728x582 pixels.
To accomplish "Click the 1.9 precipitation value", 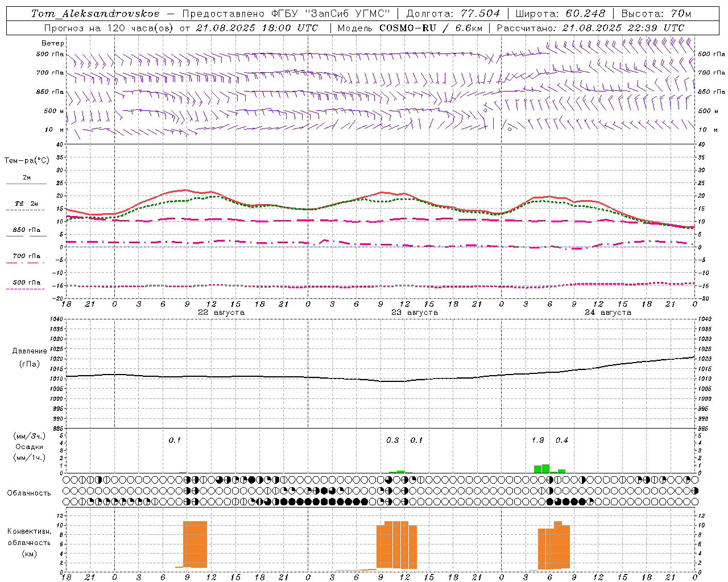I will 537,440.
